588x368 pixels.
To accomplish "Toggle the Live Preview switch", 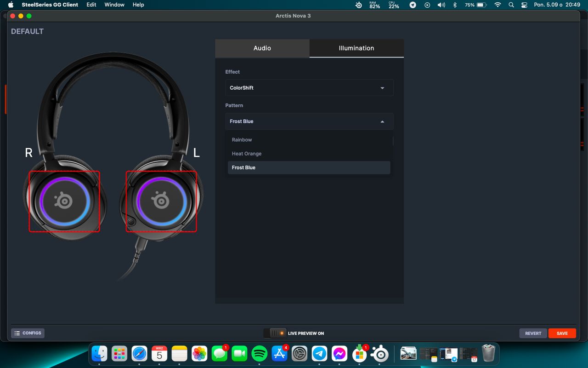I will click(x=275, y=333).
